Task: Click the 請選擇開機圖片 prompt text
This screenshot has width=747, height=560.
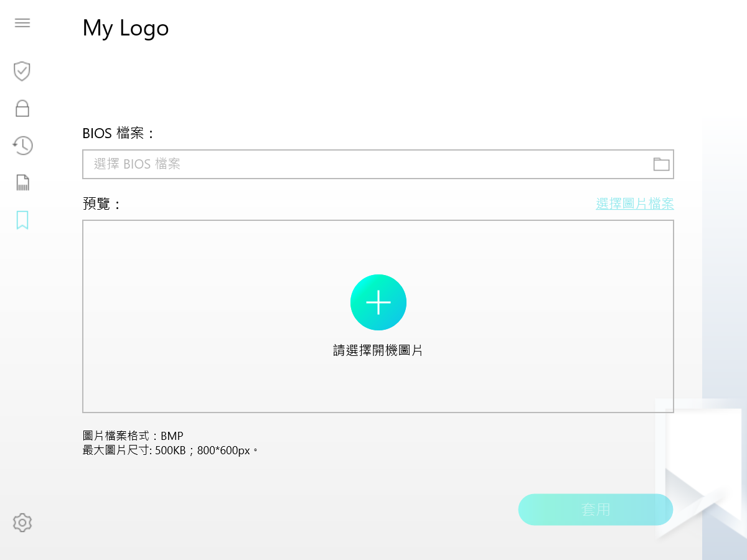Action: (x=378, y=350)
